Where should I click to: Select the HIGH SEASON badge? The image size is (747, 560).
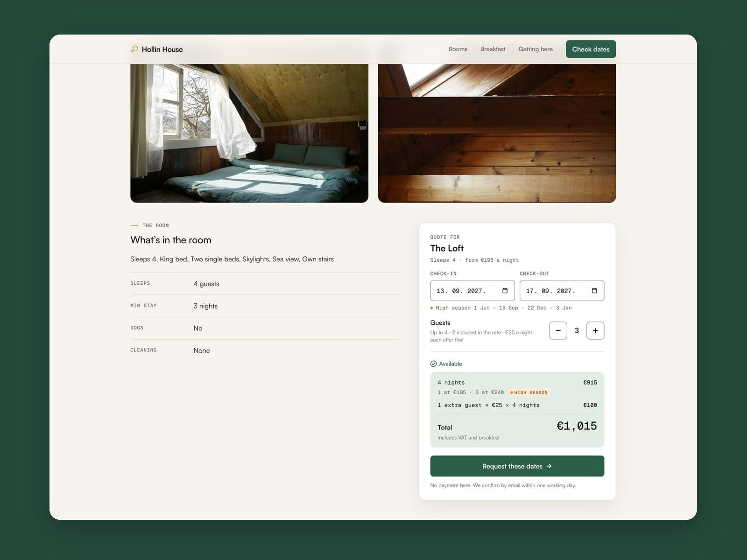pyautogui.click(x=529, y=392)
